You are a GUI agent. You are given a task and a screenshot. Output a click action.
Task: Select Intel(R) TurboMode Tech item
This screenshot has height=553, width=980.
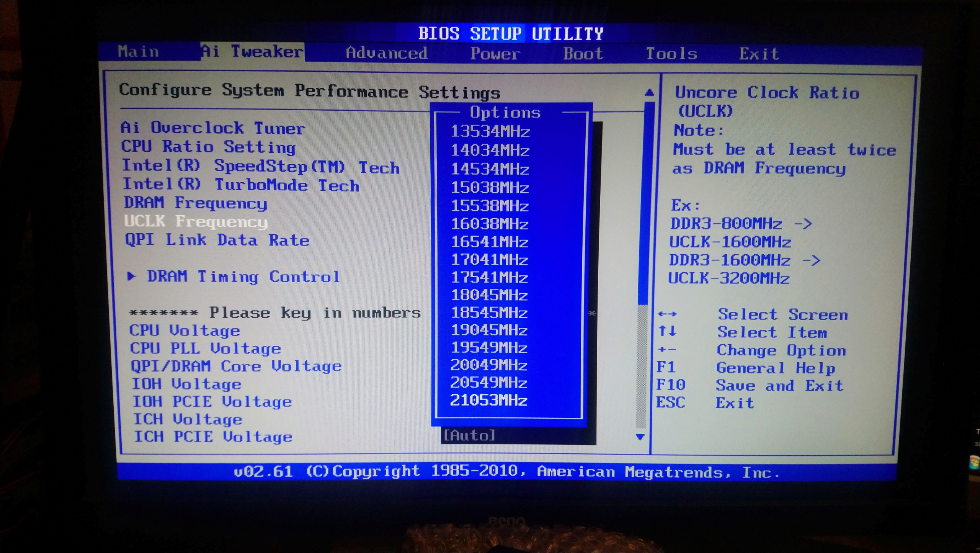coord(241,185)
